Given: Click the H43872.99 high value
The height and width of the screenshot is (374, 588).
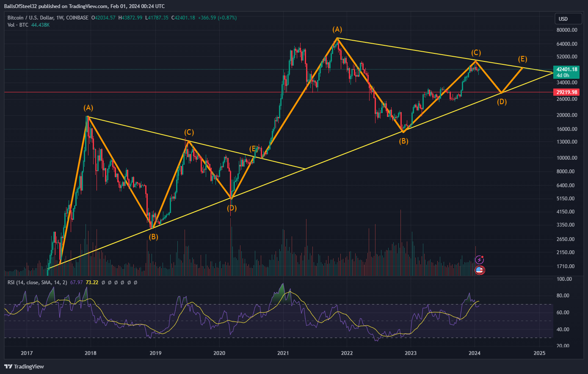Looking at the screenshot, I should 130,18.
